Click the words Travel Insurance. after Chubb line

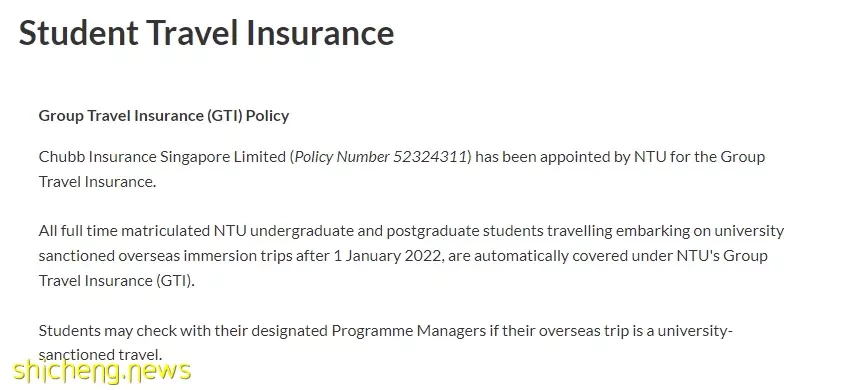[x=97, y=182]
